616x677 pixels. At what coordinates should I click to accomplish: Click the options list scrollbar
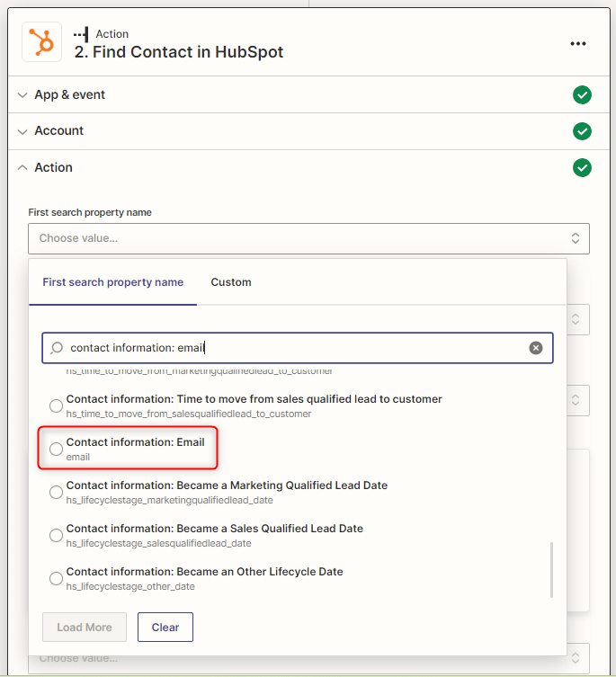click(x=551, y=569)
